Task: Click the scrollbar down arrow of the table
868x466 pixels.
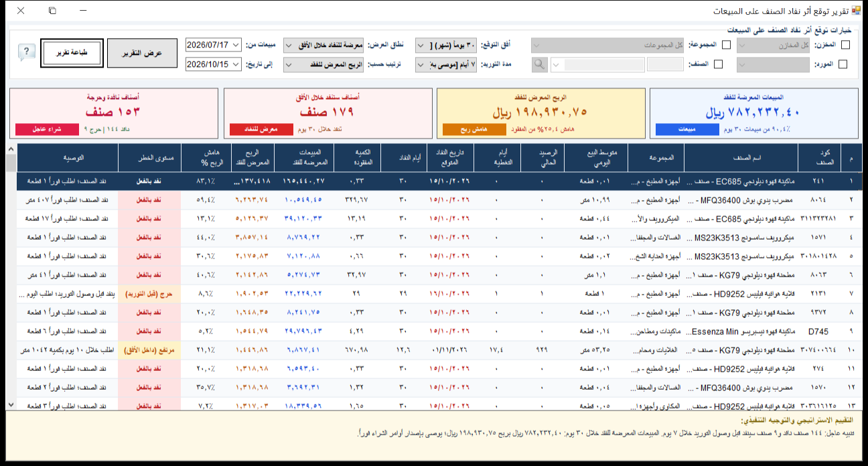Action: tap(10, 405)
